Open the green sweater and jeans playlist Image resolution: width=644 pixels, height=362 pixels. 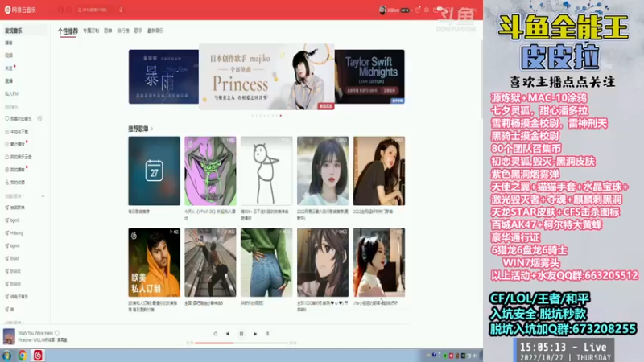266,263
